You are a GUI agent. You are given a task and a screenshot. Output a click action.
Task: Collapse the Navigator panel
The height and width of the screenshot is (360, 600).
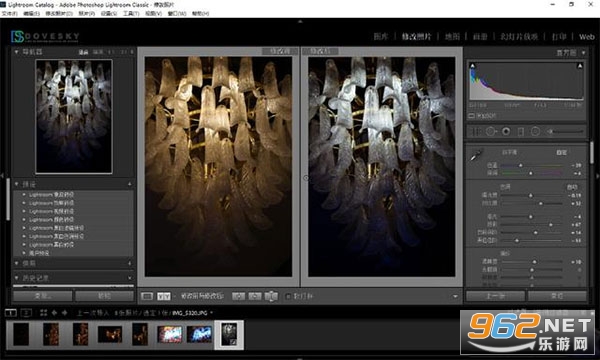[16, 52]
